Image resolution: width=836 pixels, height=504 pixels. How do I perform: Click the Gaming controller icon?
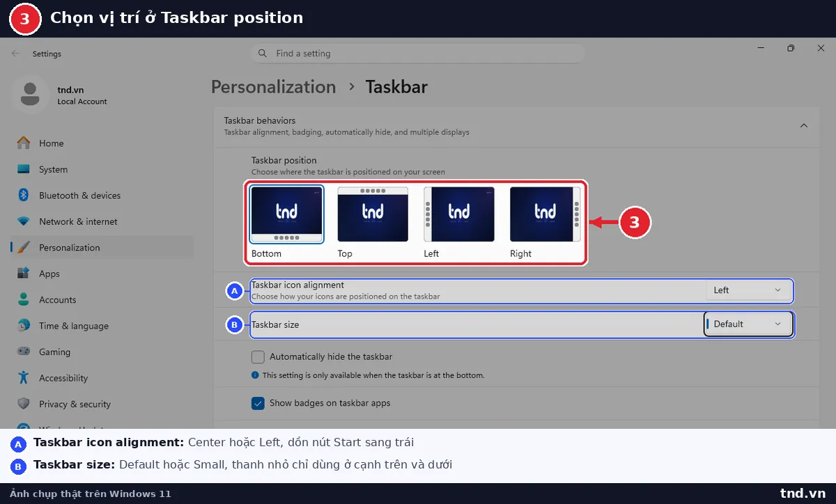click(x=24, y=352)
